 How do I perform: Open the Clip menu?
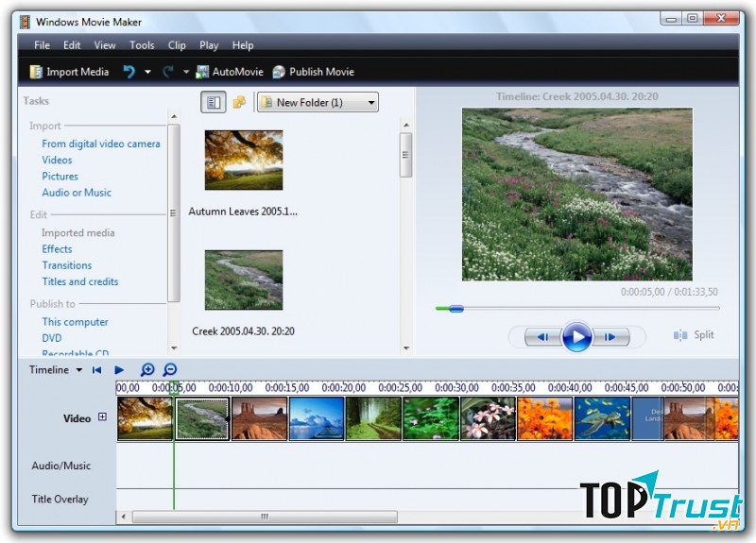tap(177, 45)
